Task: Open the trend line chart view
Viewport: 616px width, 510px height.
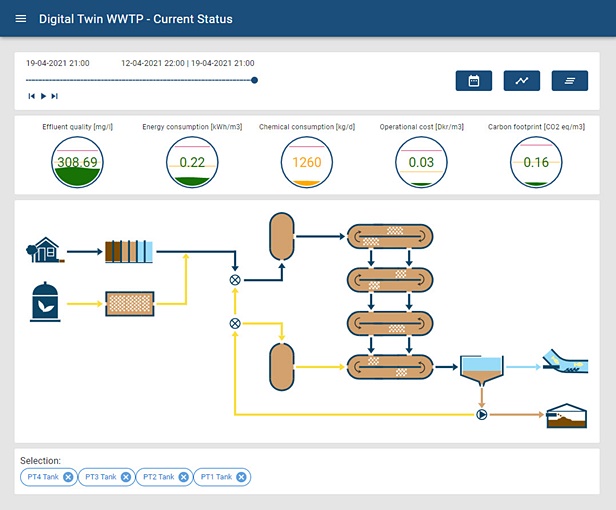Action: click(522, 81)
